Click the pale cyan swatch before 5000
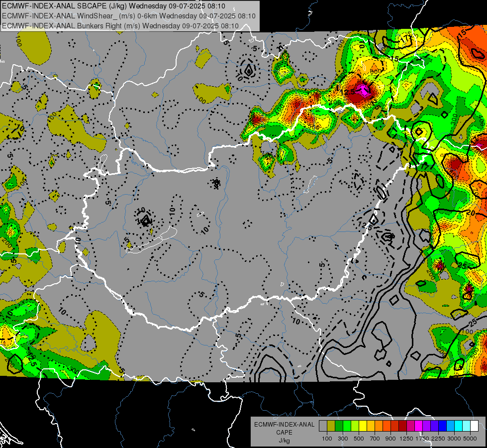Screen dimensions: 487x448 click(466, 426)
